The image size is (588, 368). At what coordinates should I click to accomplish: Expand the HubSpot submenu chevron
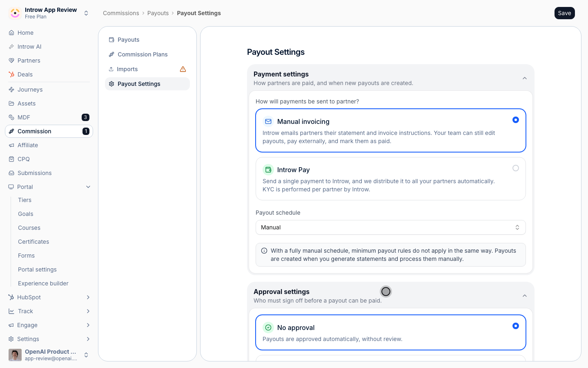tap(88, 297)
